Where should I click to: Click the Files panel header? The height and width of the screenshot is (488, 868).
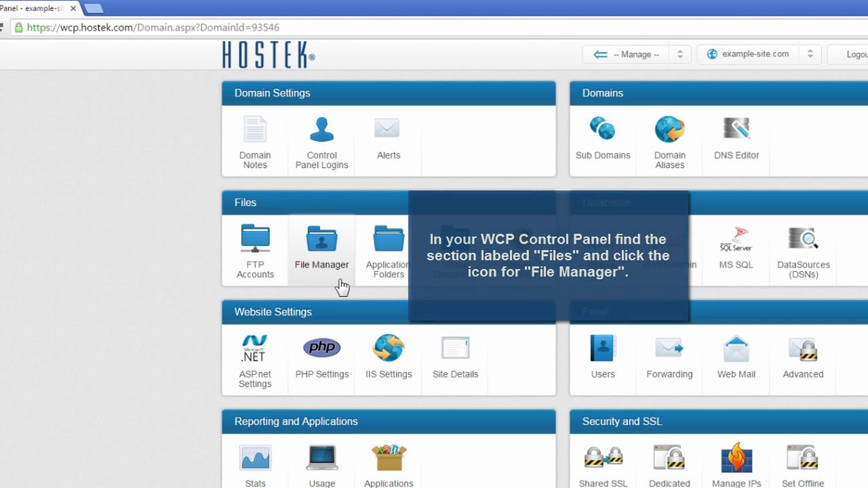click(x=315, y=203)
